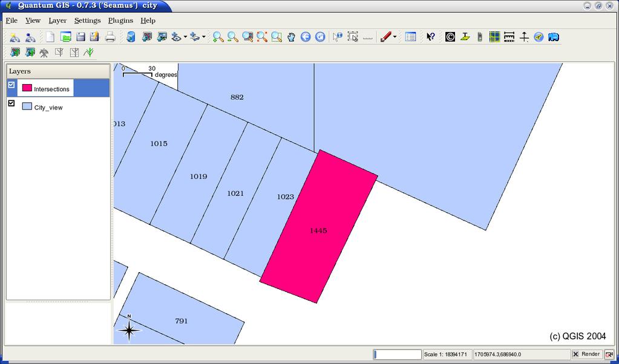Open the Help menu
This screenshot has width=619, height=364.
click(148, 21)
